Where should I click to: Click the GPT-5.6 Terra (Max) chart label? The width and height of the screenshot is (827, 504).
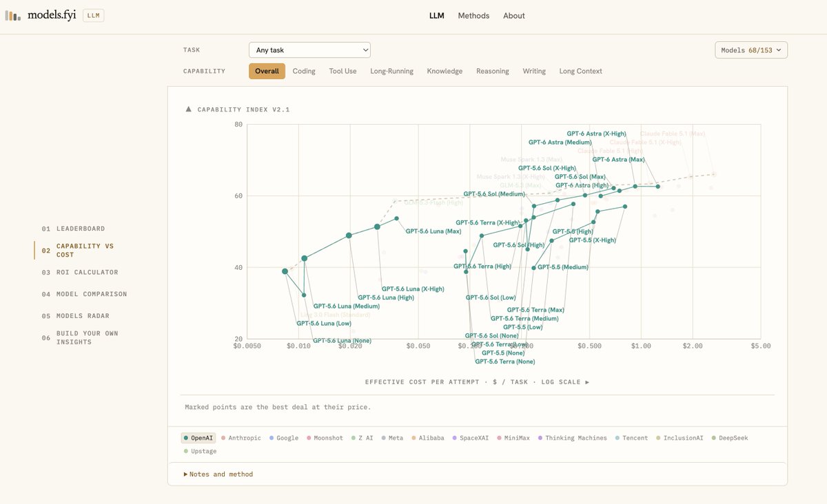coord(535,310)
